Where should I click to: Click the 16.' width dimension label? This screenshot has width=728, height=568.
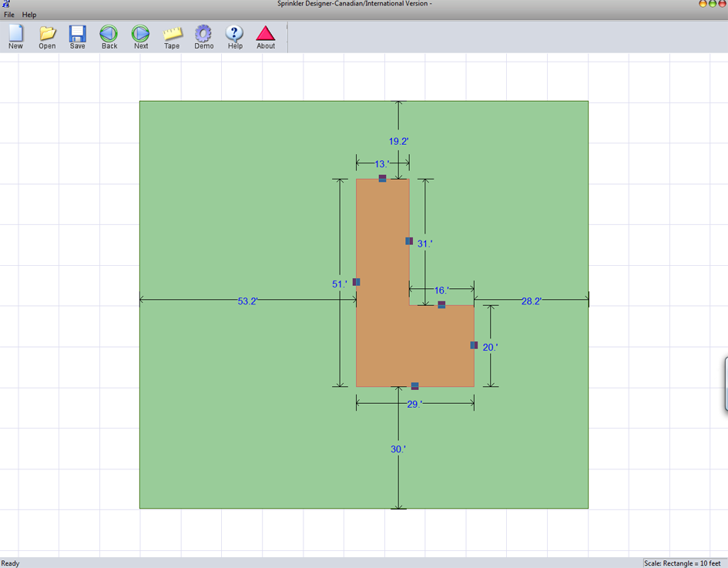click(x=441, y=291)
